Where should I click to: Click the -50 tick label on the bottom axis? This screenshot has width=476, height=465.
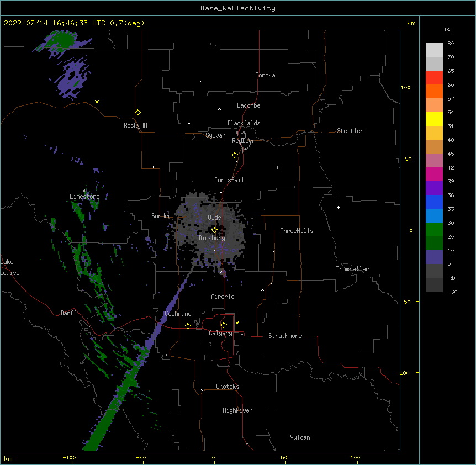[x=141, y=457]
